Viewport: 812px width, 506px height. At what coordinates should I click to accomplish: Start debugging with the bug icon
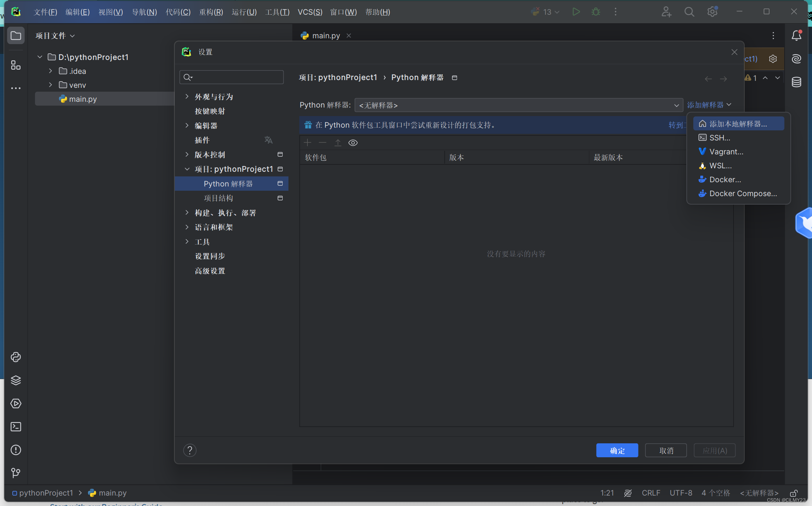(596, 12)
